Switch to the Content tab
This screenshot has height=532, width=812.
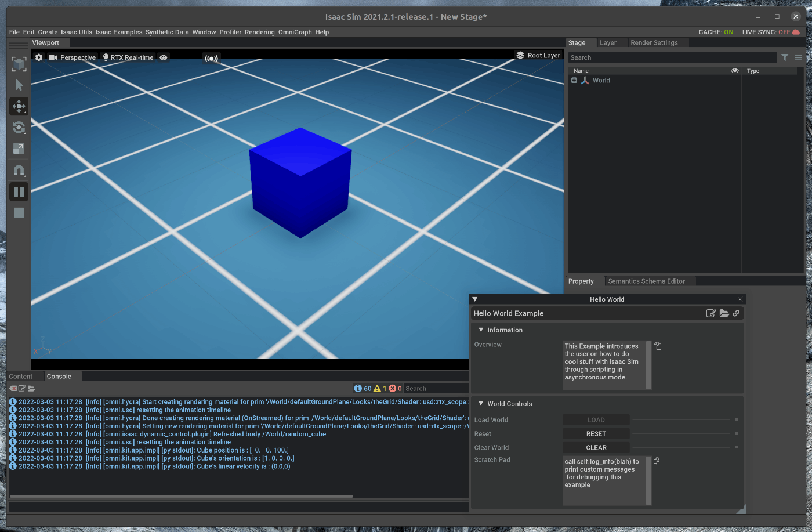21,377
